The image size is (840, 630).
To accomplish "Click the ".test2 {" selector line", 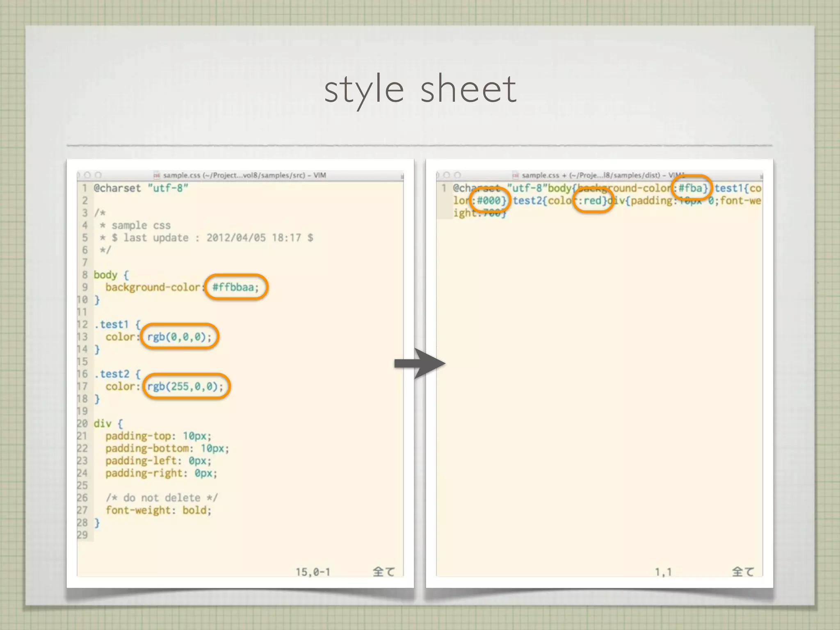I will coord(117,374).
